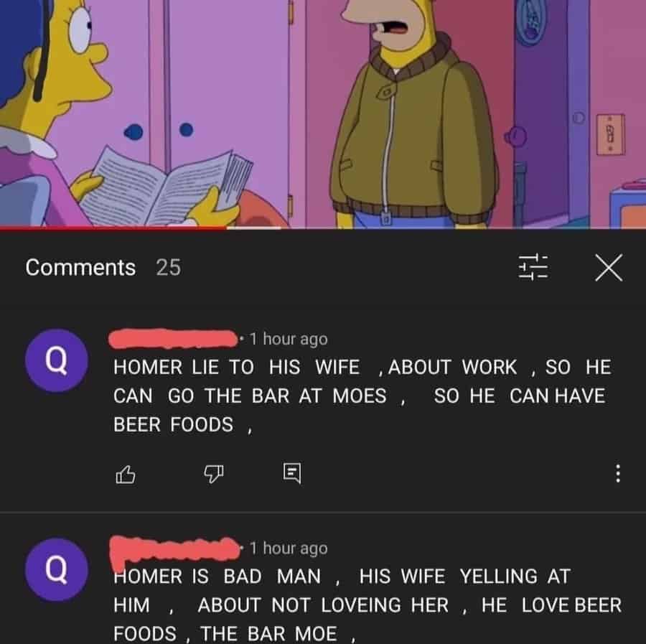Like the first comment about Homer lying

point(125,475)
